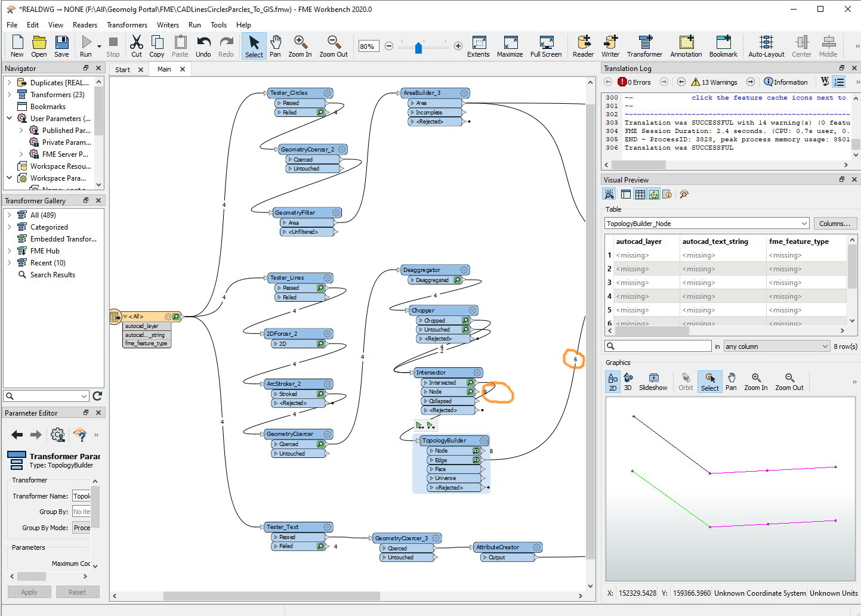Expand Recent (10) transformers

(10, 263)
